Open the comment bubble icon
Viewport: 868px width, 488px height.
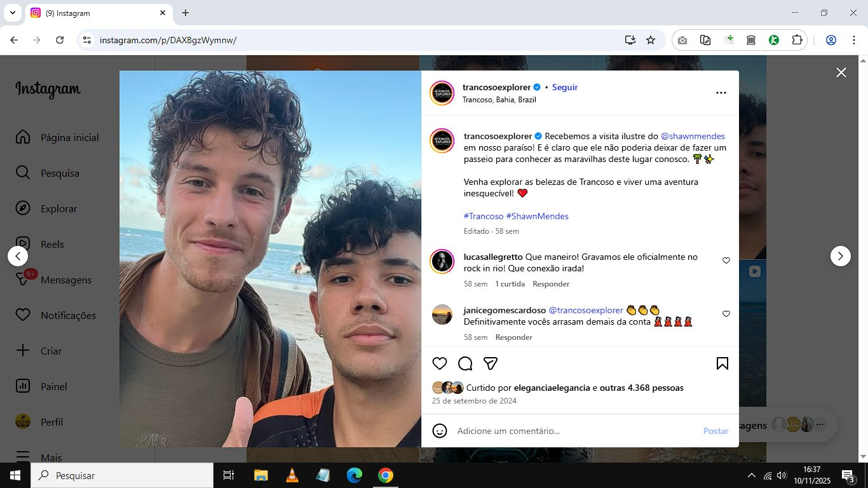465,363
